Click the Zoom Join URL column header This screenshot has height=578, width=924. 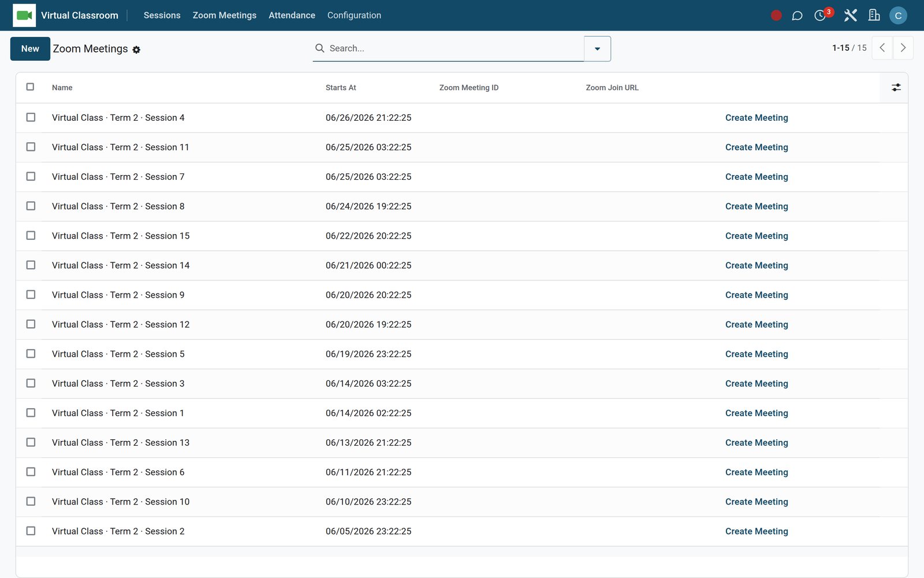click(612, 88)
